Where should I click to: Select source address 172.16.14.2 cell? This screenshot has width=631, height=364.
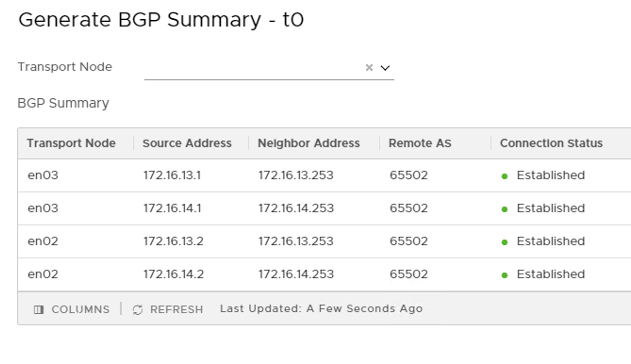(x=174, y=274)
